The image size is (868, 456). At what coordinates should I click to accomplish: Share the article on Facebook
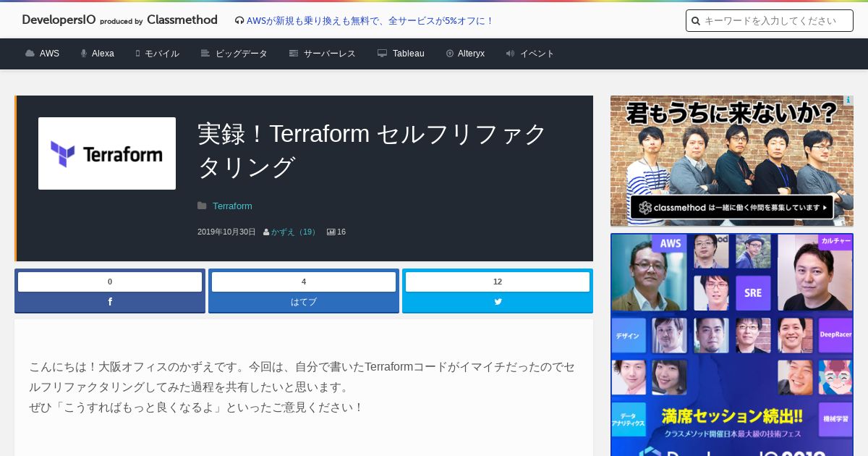coord(110,302)
